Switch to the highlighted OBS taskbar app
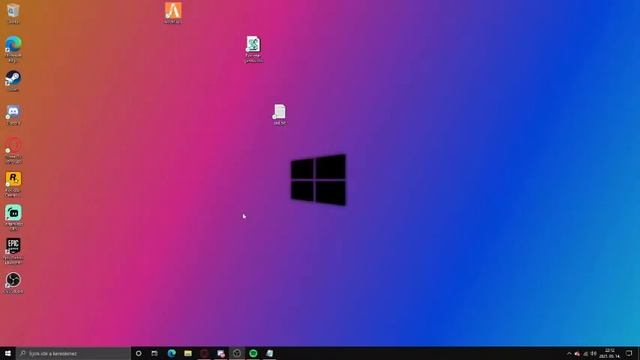Image resolution: width=640 pixels, height=360 pixels. click(x=237, y=353)
